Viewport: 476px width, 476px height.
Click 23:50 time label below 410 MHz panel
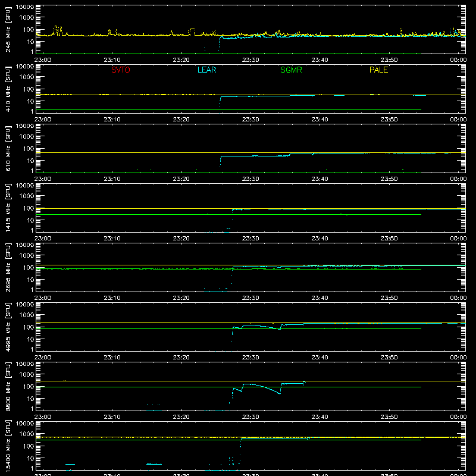click(x=389, y=120)
